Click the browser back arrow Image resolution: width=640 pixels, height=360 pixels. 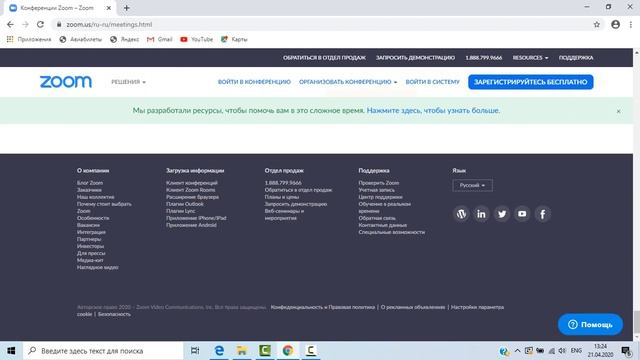(x=10, y=24)
